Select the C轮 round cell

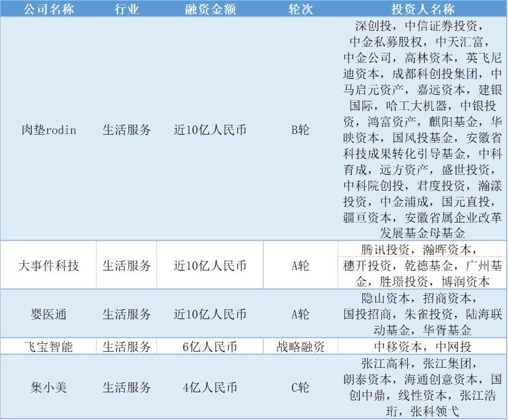(x=301, y=387)
